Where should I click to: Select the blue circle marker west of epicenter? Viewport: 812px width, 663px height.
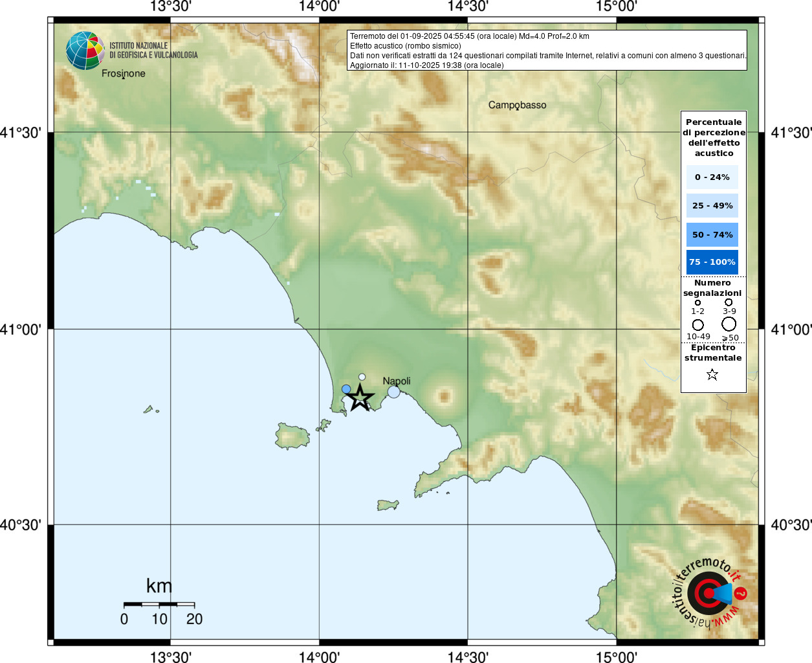point(346,389)
